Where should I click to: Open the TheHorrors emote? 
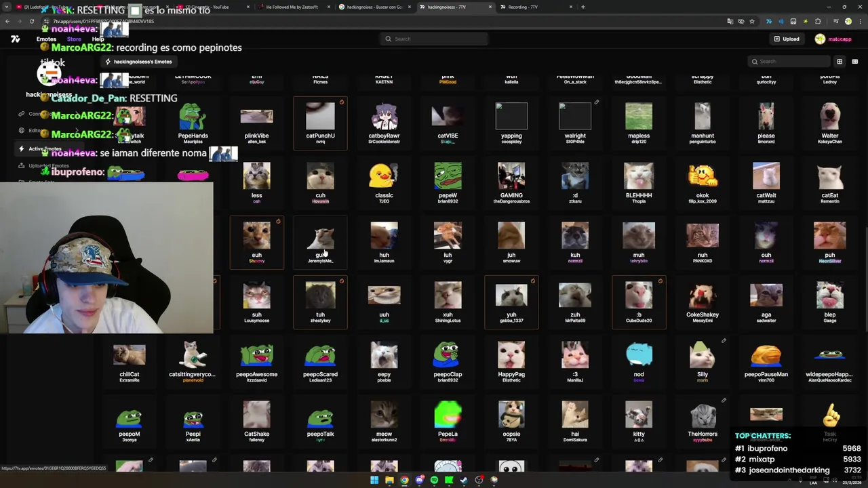point(703,420)
